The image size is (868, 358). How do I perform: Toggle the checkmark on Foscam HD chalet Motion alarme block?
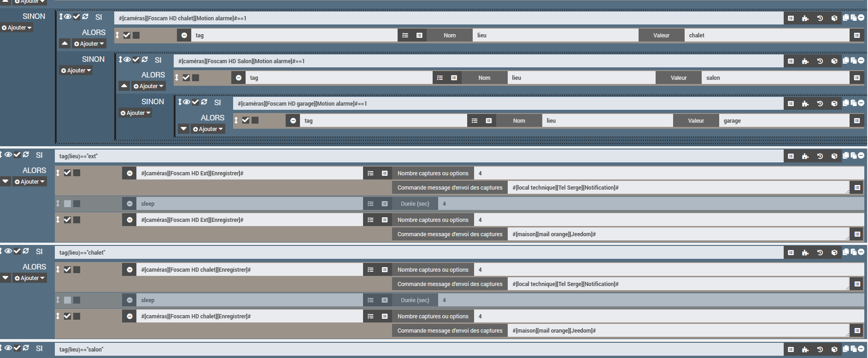pos(76,17)
